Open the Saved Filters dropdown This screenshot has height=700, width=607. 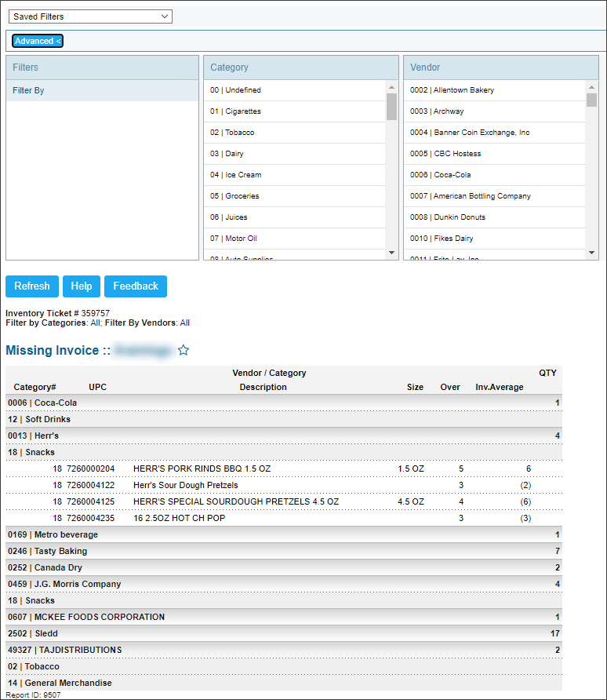tap(90, 16)
